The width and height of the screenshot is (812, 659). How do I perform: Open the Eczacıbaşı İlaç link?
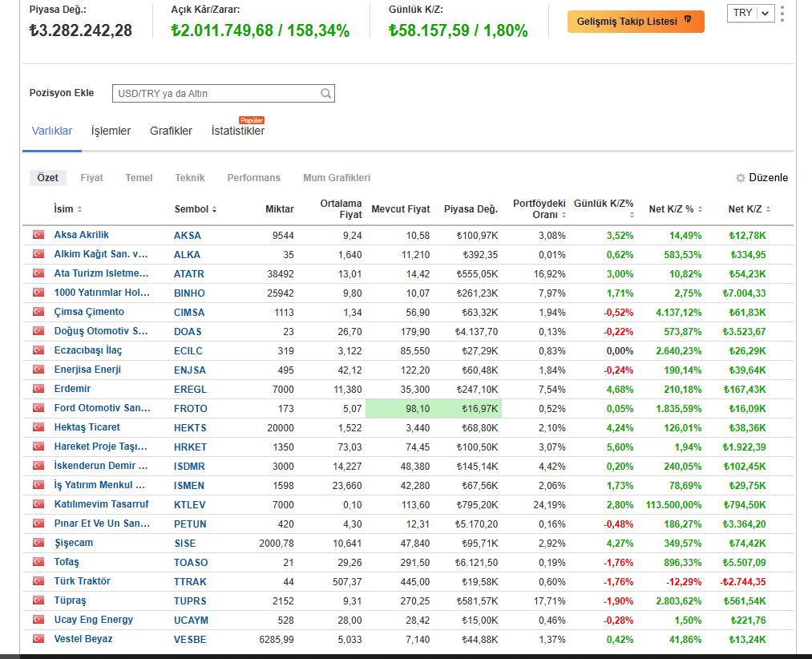point(88,350)
